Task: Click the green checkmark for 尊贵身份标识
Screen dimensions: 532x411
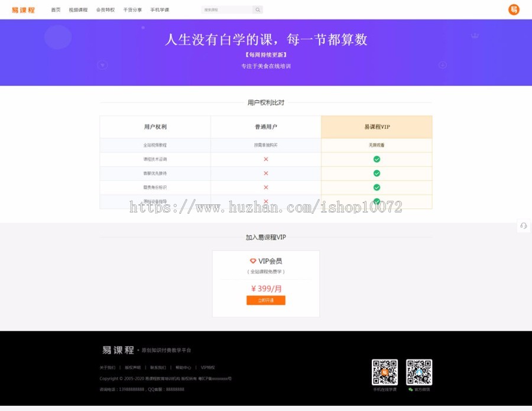Action: click(377, 187)
